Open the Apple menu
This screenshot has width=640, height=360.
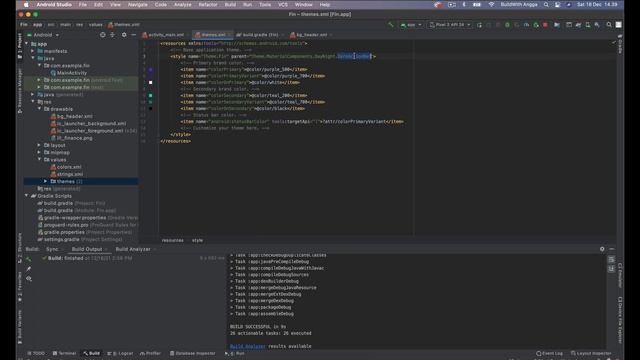(26, 5)
